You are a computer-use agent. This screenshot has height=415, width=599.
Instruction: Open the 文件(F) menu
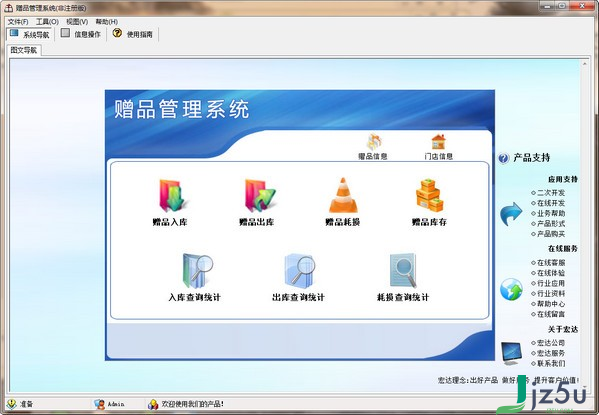(18, 22)
